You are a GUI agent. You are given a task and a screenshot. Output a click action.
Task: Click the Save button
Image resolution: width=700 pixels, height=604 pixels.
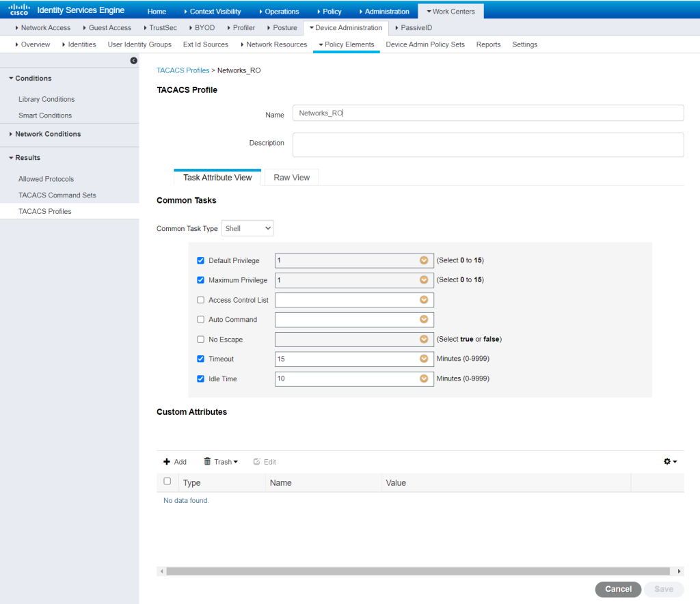pyautogui.click(x=664, y=589)
